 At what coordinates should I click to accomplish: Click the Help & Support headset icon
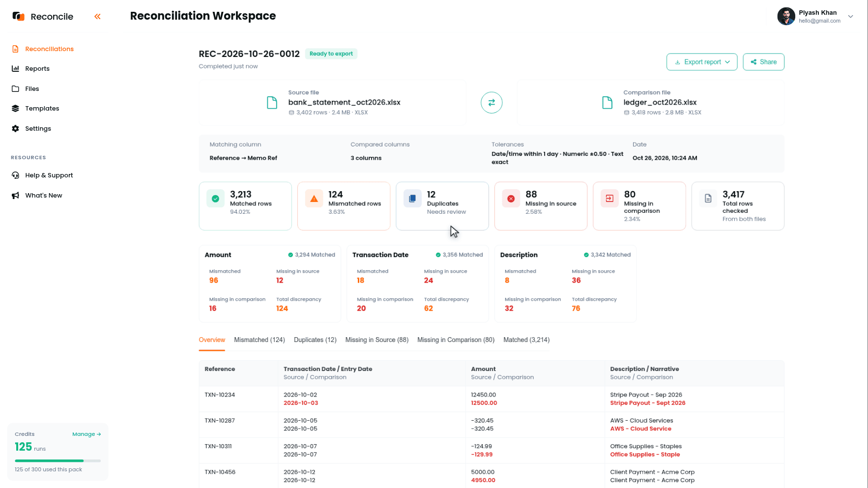[x=15, y=175]
